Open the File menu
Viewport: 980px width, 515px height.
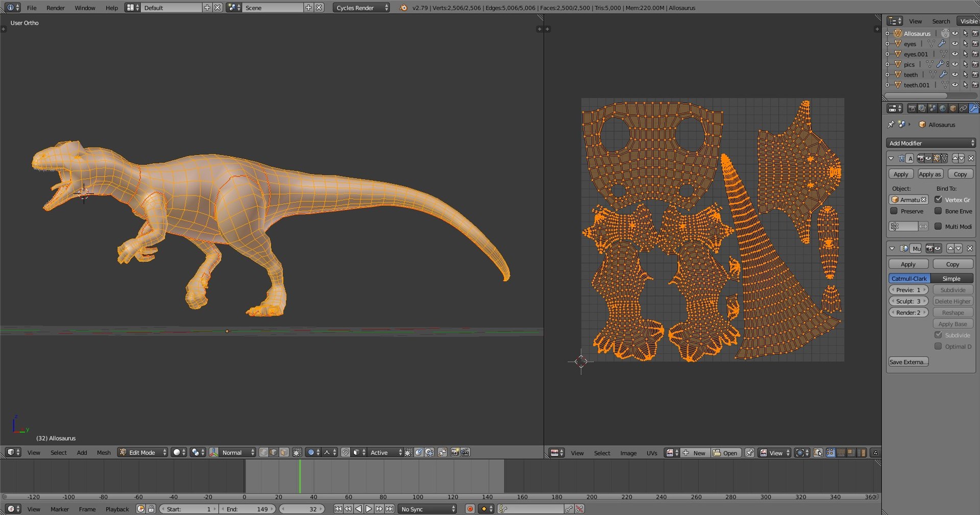(x=32, y=8)
